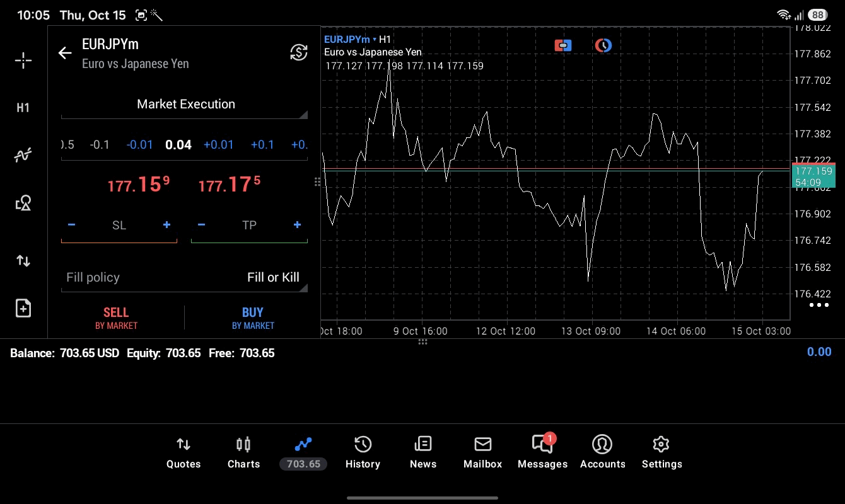Go to the News tab

pos(423,453)
